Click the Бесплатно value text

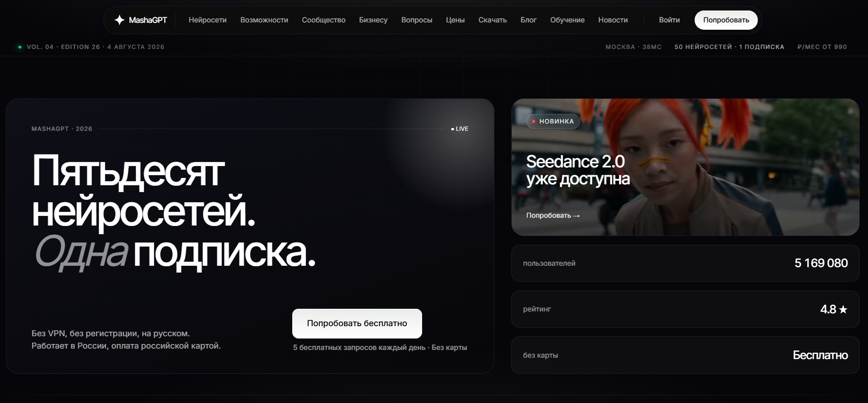[x=820, y=355]
